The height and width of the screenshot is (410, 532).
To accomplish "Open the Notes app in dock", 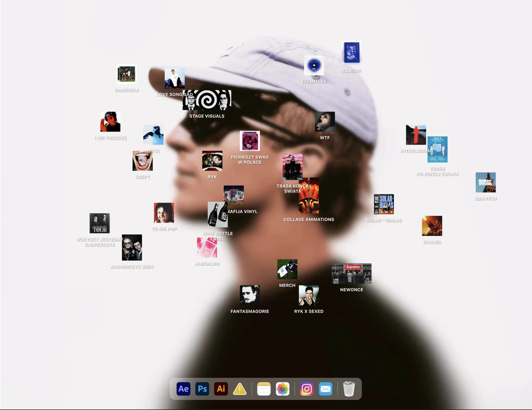I will click(x=264, y=389).
